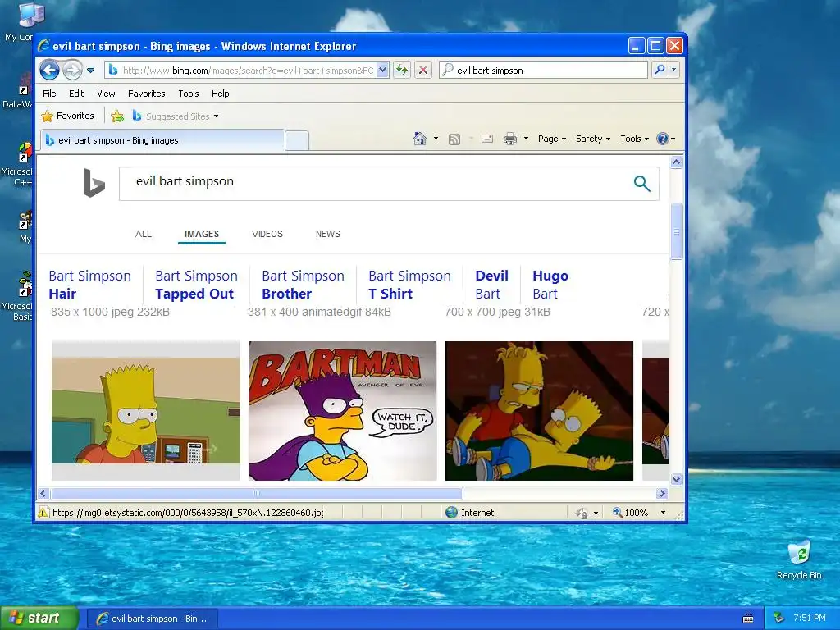This screenshot has height=630, width=840.
Task: Click the toolbar search magnifier button
Action: [x=660, y=70]
